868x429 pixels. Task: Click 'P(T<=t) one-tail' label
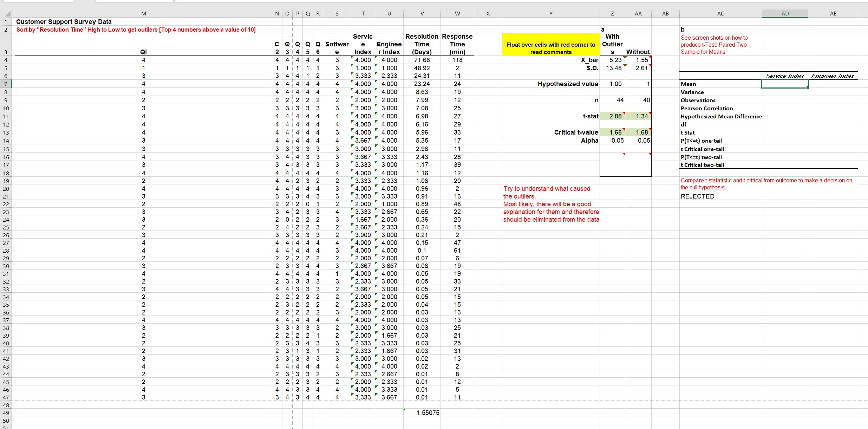pyautogui.click(x=701, y=141)
